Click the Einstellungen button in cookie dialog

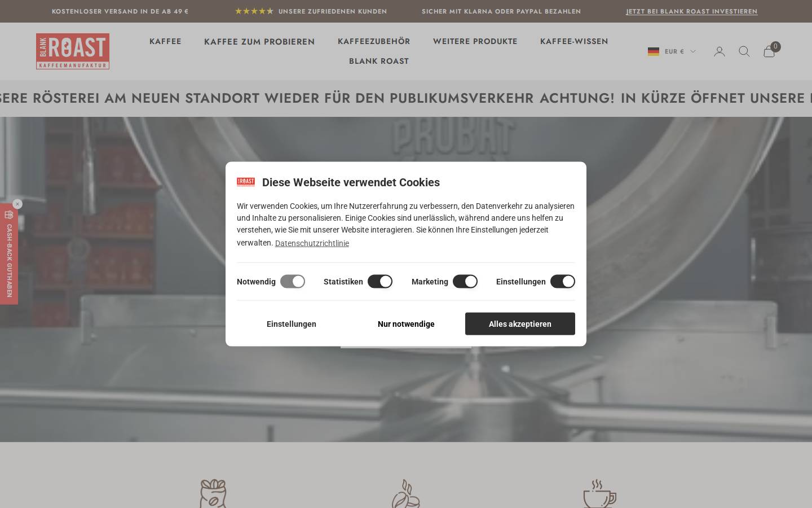[x=292, y=324]
